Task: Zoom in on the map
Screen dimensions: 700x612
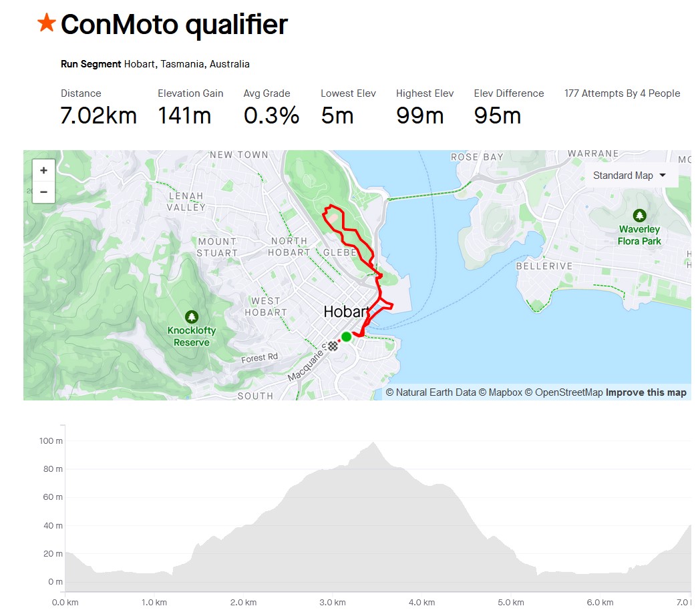Action: (43, 170)
